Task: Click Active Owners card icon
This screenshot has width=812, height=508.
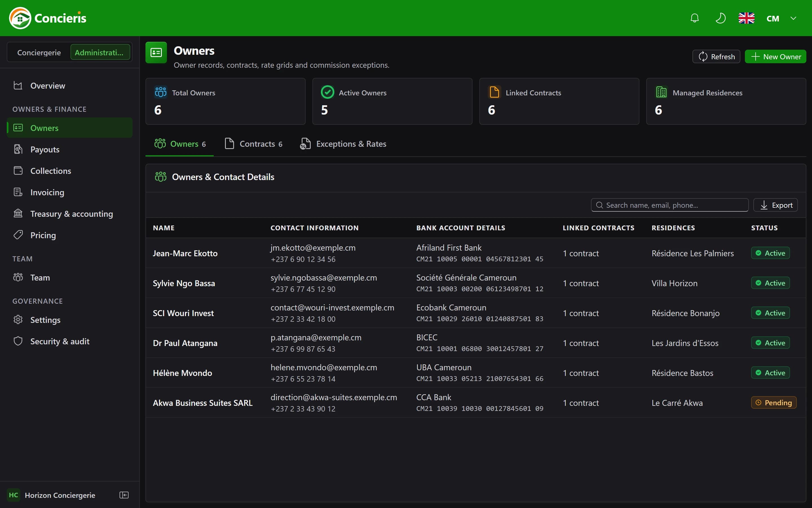Action: [328, 92]
